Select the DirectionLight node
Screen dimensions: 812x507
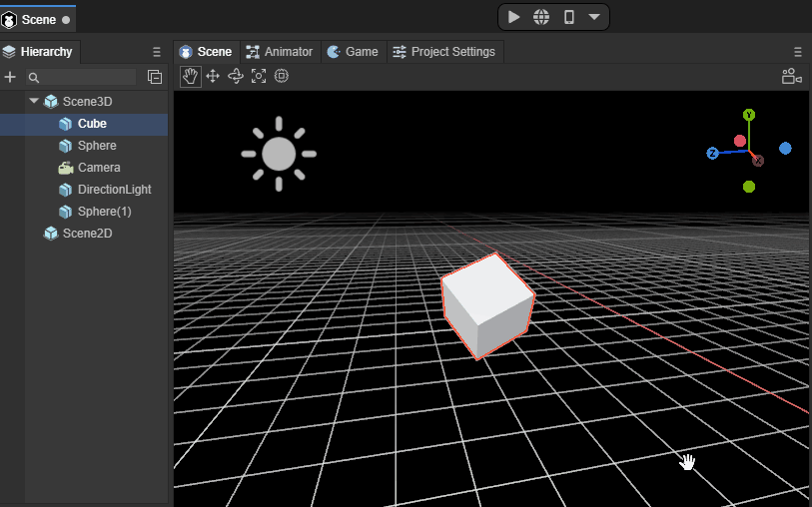pos(114,190)
